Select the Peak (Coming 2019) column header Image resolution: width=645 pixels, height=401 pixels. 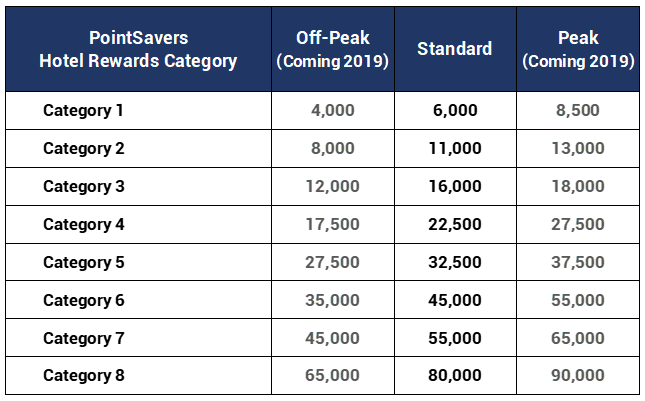[x=578, y=49]
